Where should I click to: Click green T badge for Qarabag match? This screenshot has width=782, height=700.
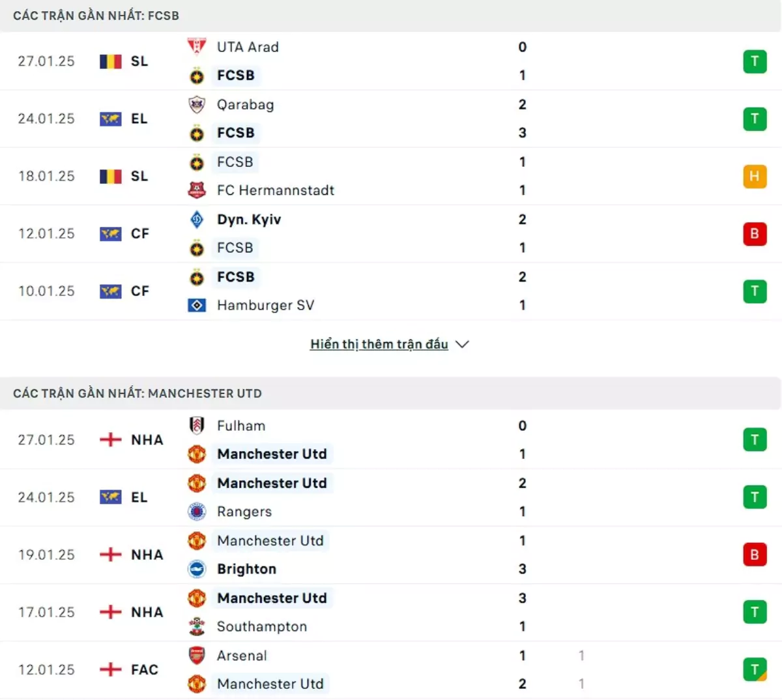(755, 119)
